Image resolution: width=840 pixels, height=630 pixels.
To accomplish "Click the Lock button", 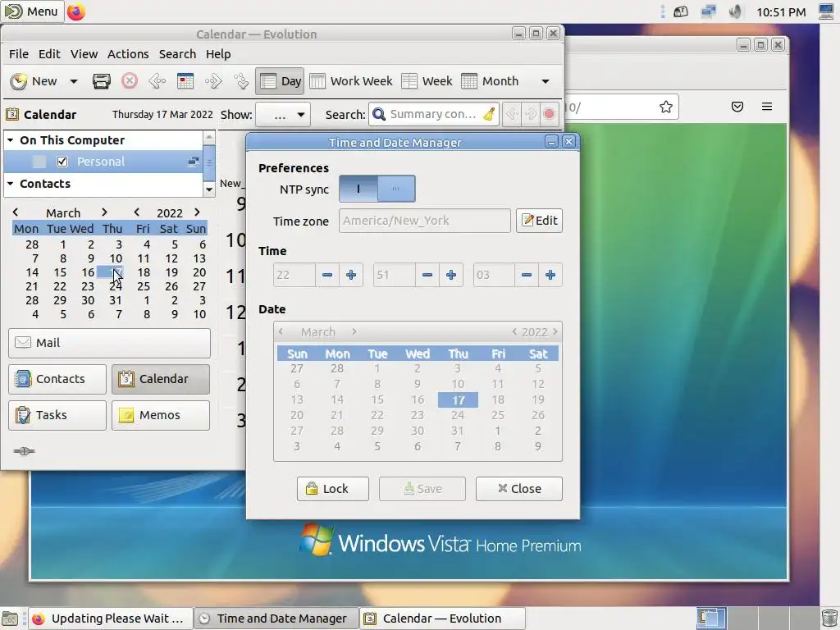I will click(x=333, y=489).
